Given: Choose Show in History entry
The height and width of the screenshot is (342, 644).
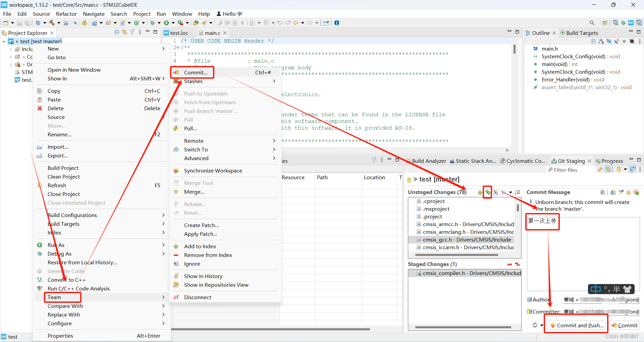Looking at the screenshot, I should 225,276.
